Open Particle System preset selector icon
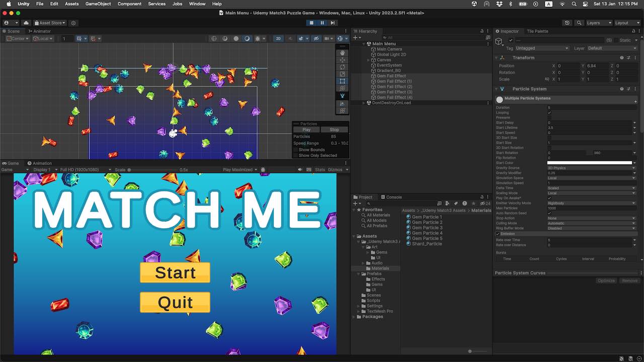This screenshot has height=362, width=644. (x=628, y=89)
